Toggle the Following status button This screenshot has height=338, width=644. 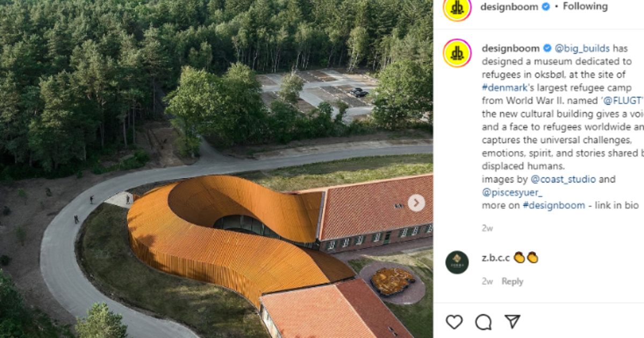585,6
